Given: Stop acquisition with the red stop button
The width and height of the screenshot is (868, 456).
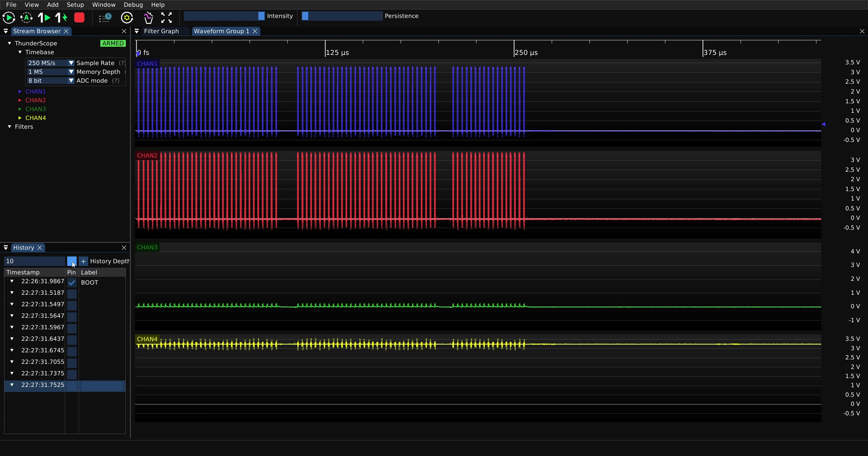Looking at the screenshot, I should (79, 18).
